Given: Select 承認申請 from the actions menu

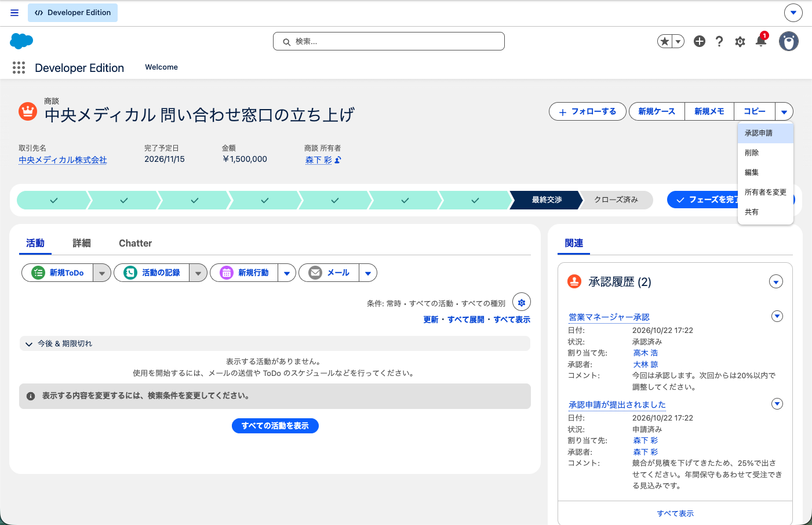Looking at the screenshot, I should point(766,133).
